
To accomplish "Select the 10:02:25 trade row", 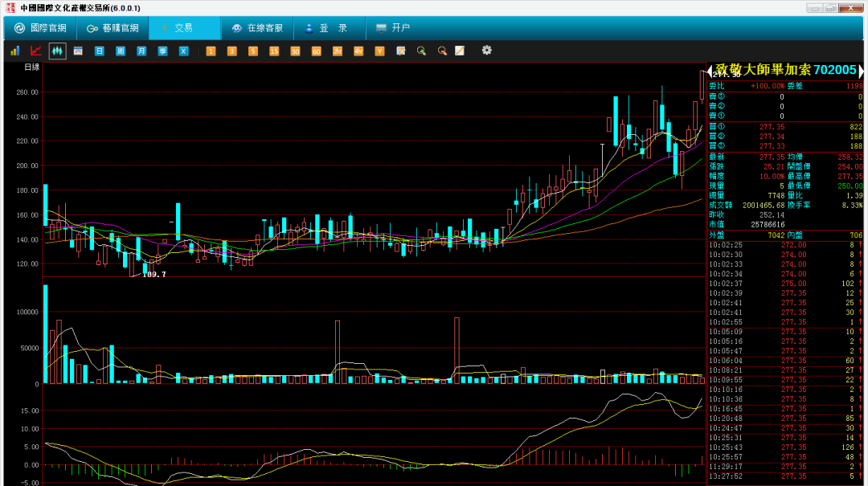I will (x=785, y=245).
